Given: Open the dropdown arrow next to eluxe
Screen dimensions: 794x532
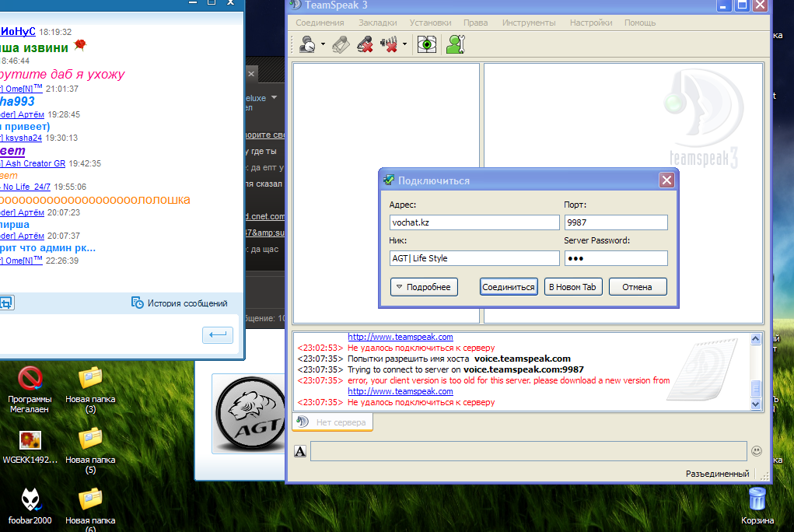Looking at the screenshot, I should point(274,97).
